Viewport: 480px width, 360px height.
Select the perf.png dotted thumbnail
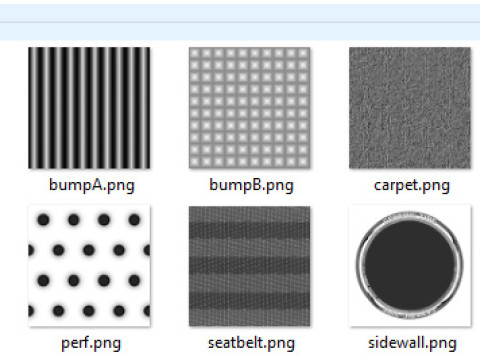[x=89, y=266]
